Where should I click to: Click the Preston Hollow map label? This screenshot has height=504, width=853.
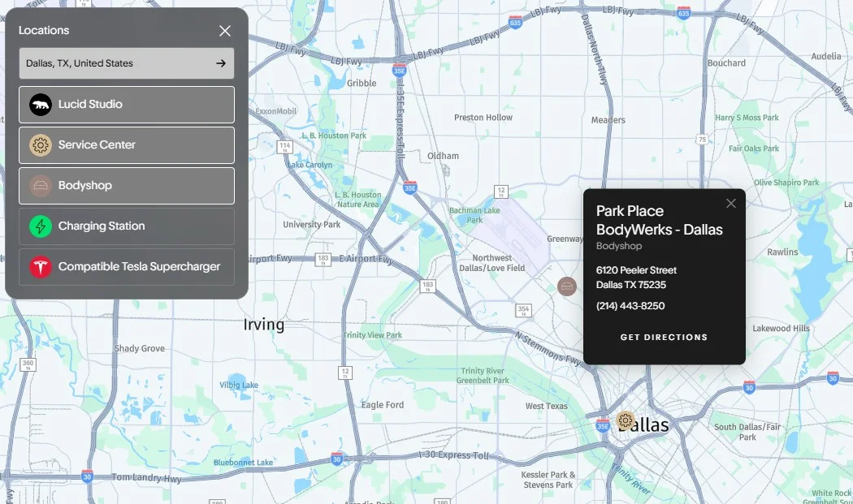pyautogui.click(x=483, y=118)
